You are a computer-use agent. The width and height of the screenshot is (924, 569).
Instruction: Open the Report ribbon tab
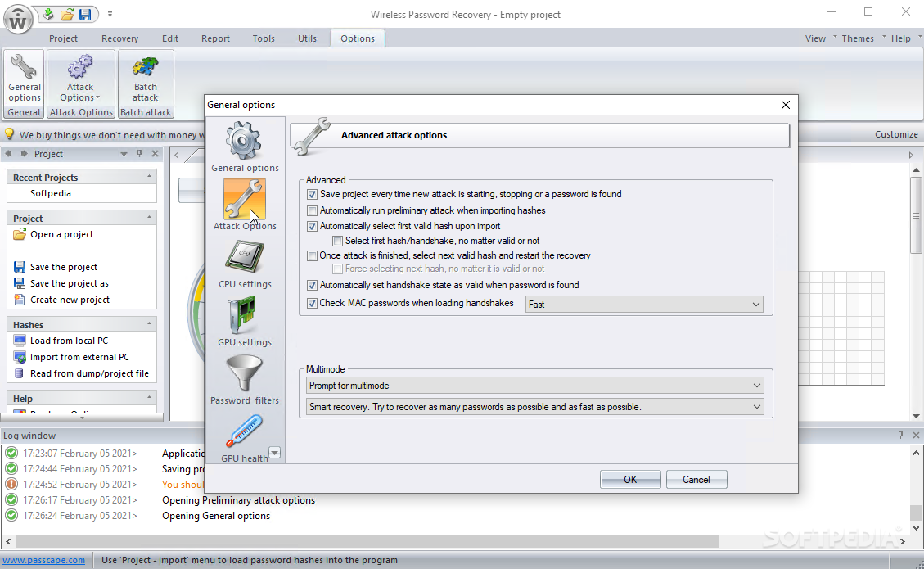215,38
